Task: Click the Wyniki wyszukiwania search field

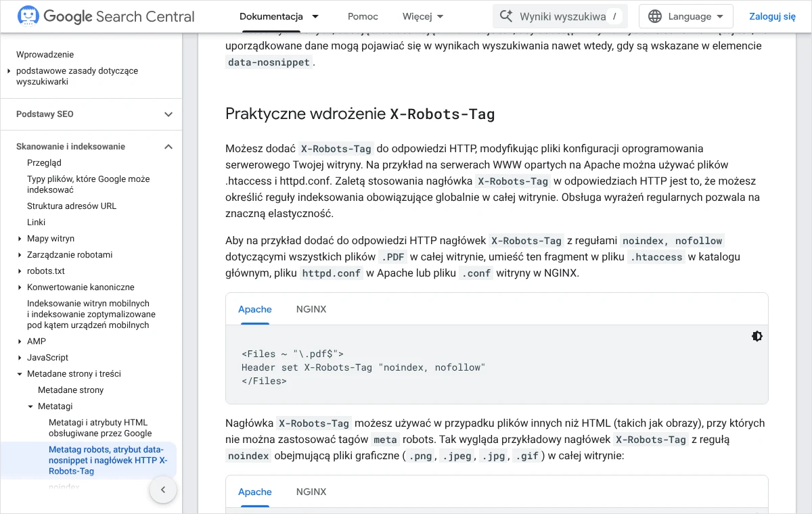Action: pyautogui.click(x=560, y=16)
